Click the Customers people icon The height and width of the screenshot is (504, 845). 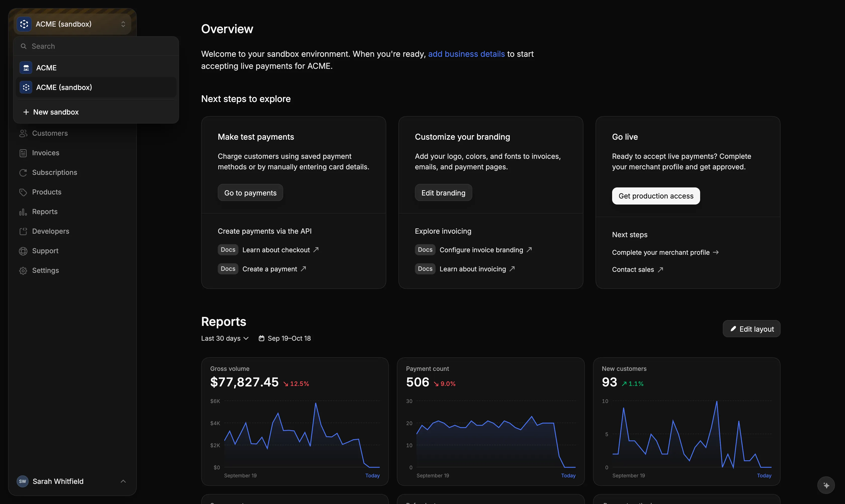click(x=23, y=133)
